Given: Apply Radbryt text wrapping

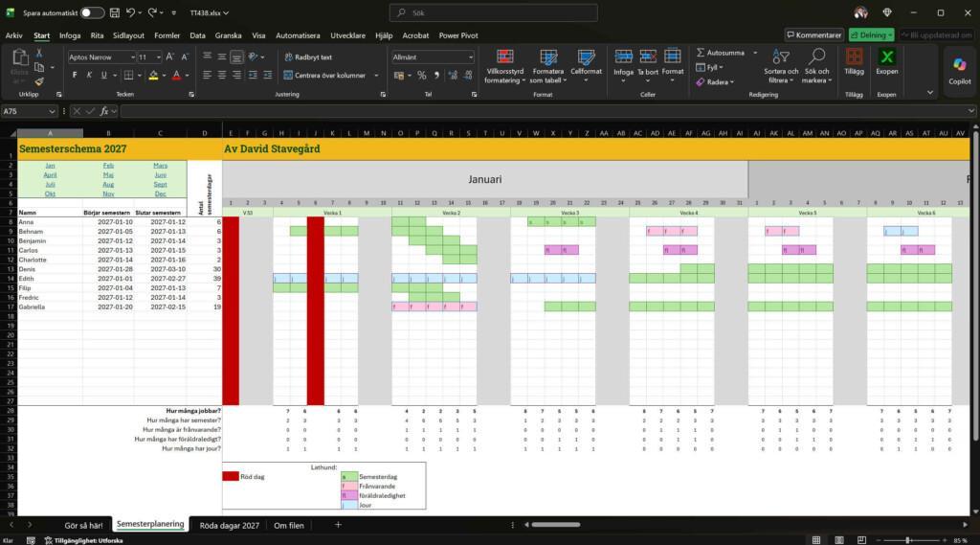Looking at the screenshot, I should pyautogui.click(x=308, y=57).
